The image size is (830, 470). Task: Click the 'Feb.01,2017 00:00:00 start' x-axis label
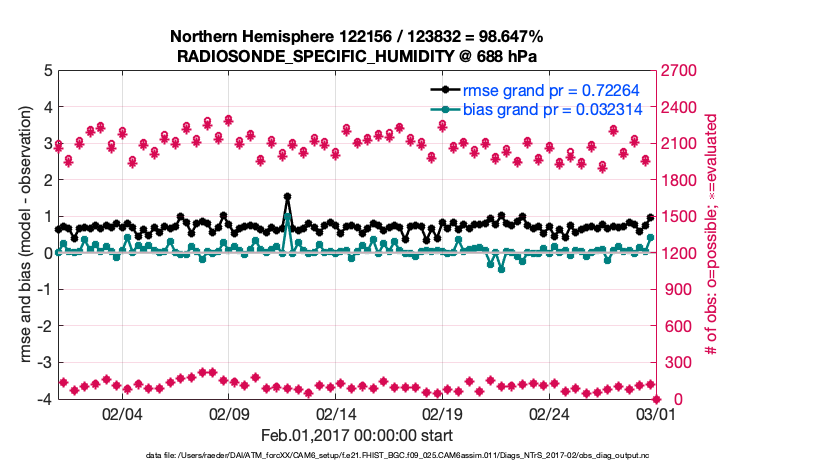[x=357, y=435]
